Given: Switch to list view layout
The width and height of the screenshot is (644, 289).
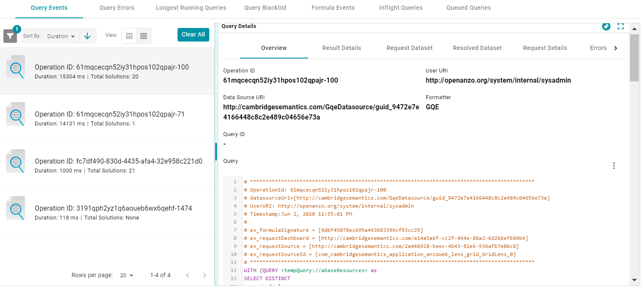Looking at the screenshot, I should tap(144, 36).
